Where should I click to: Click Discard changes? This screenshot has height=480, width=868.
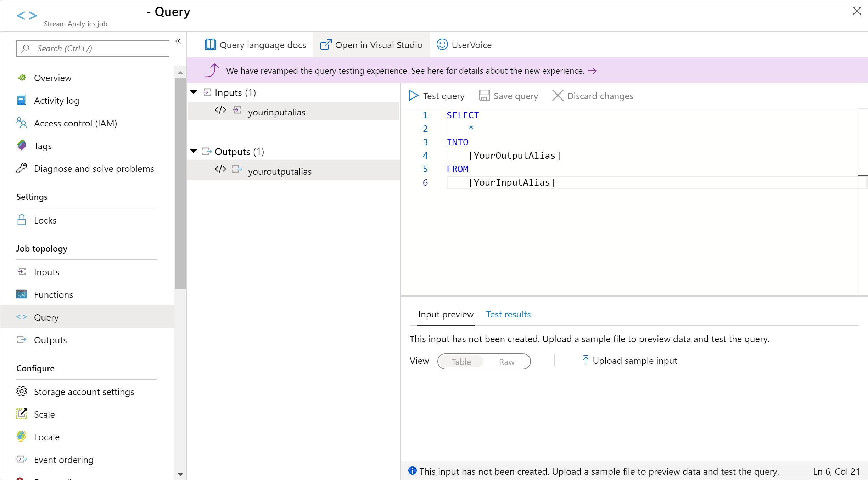[x=593, y=96]
